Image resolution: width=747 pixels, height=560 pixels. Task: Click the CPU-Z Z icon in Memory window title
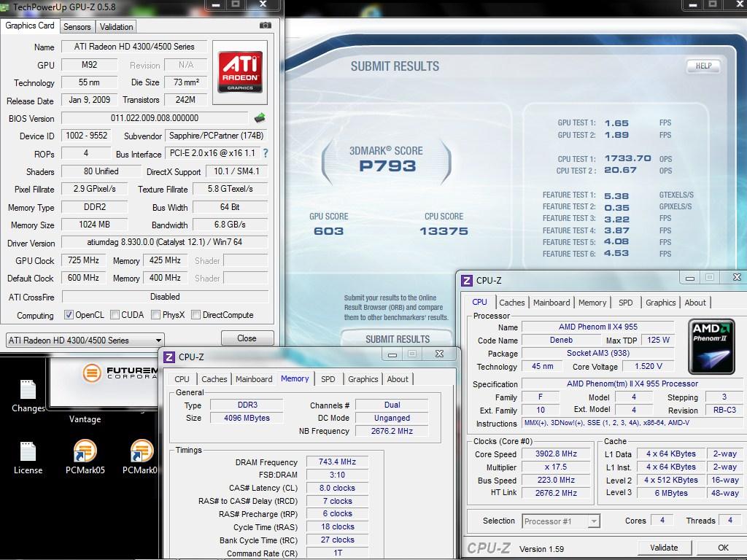tap(169, 357)
